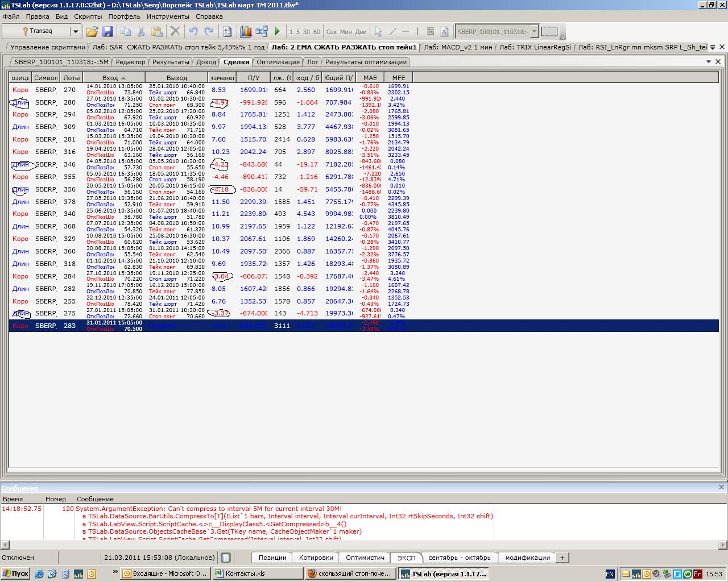The width and height of the screenshot is (728, 582).
Task: Click the properties sheet icon in toolbar
Action: [x=227, y=32]
